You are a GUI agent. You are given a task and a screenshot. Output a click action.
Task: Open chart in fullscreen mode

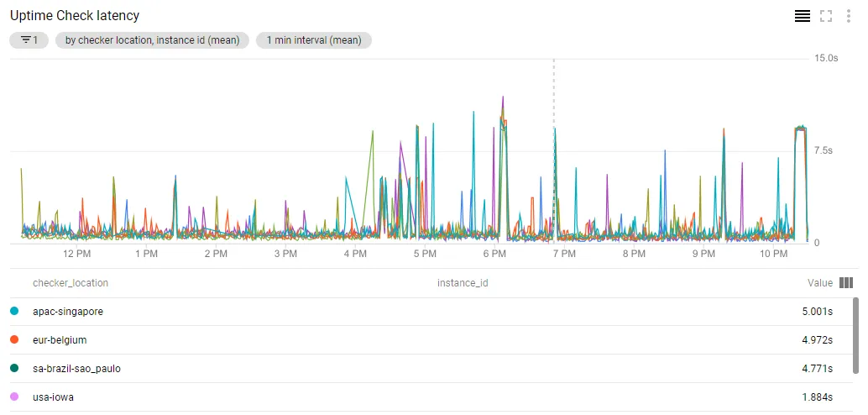coord(826,16)
